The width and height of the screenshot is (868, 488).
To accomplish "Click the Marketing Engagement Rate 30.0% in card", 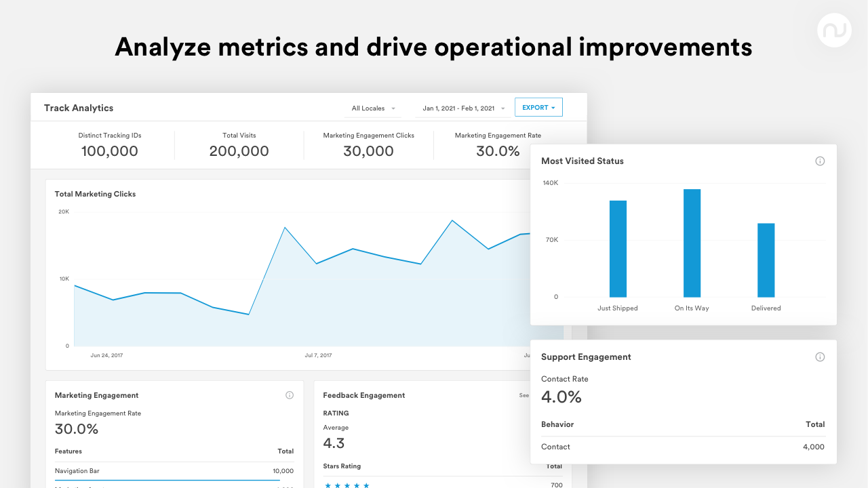I will coord(77,429).
